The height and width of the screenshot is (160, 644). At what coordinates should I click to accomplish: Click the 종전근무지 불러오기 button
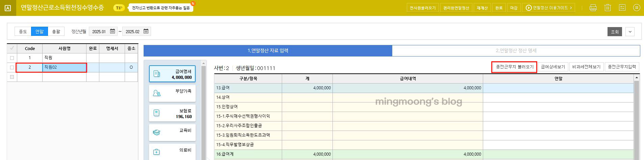515,67
